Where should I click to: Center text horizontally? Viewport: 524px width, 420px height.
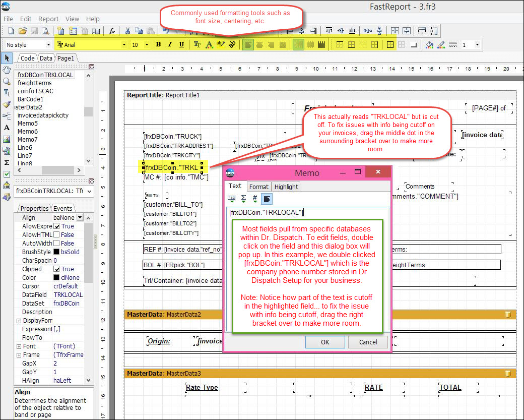pos(259,44)
